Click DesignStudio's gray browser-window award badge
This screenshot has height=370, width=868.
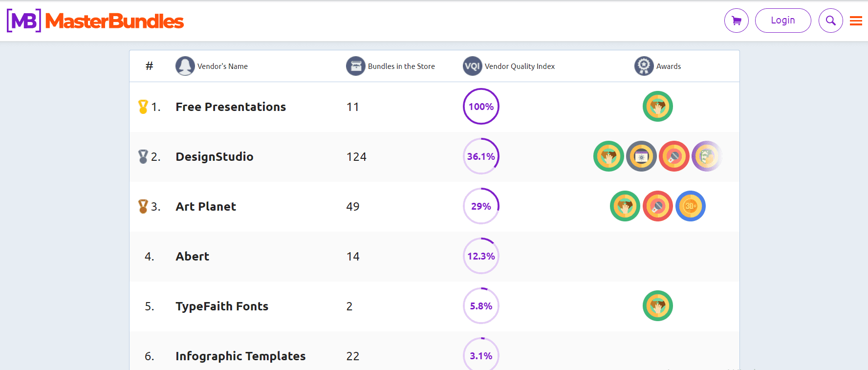[x=641, y=156]
